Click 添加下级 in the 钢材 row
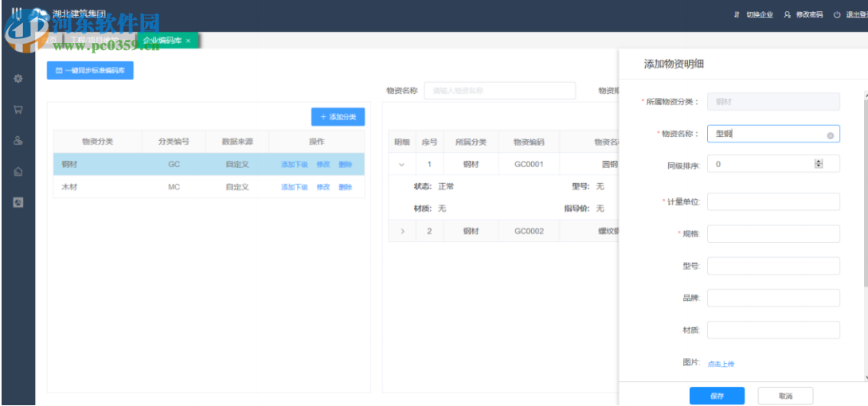 coord(295,164)
